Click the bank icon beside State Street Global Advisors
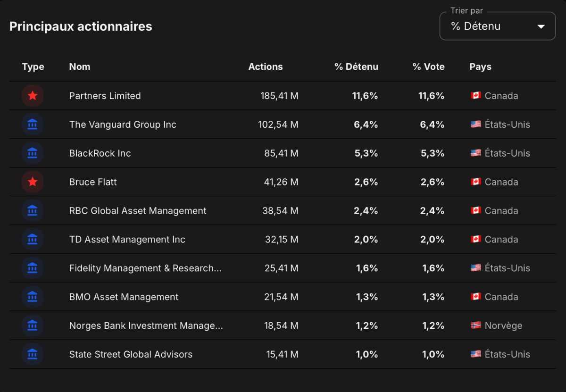Viewport: 566px width, 392px height. pyautogui.click(x=33, y=355)
